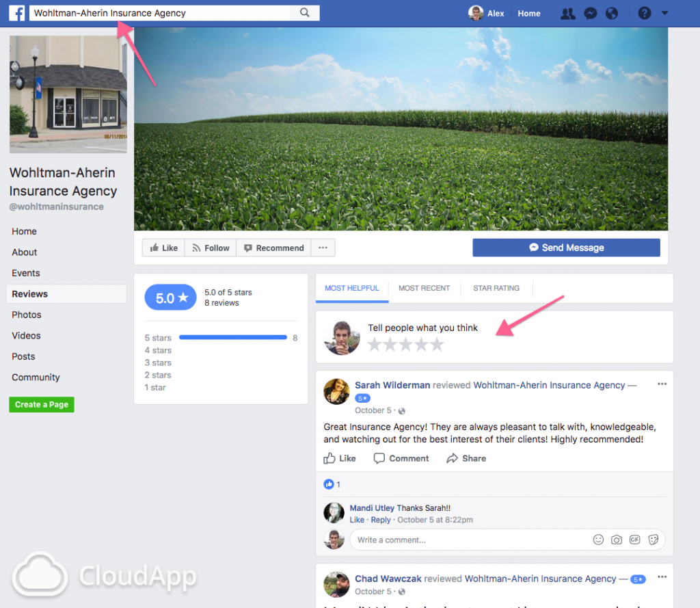Click the public globe icon on Sarah's review
This screenshot has height=608, width=700.
pyautogui.click(x=402, y=411)
